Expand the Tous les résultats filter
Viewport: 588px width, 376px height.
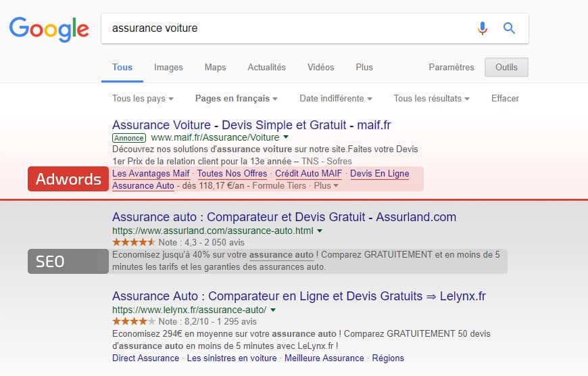[432, 99]
